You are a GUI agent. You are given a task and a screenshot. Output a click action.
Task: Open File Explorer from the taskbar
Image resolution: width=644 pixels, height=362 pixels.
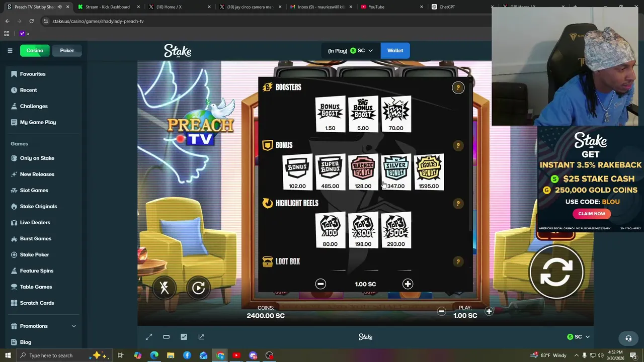[x=171, y=355]
